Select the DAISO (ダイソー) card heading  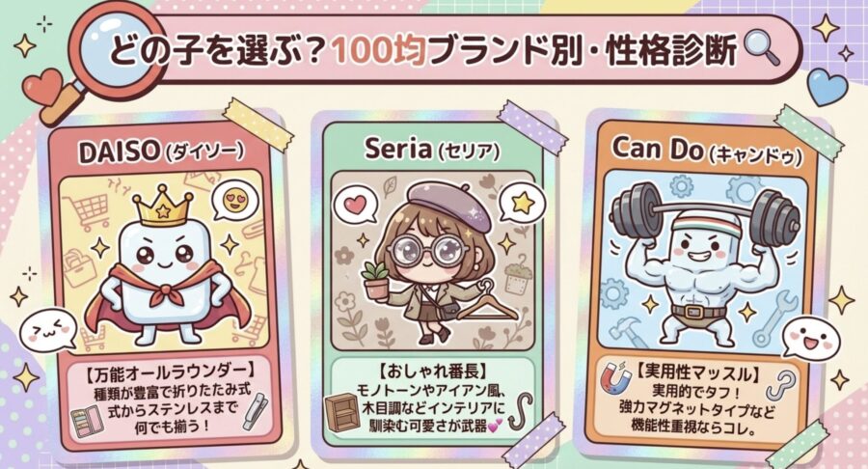[162, 152]
